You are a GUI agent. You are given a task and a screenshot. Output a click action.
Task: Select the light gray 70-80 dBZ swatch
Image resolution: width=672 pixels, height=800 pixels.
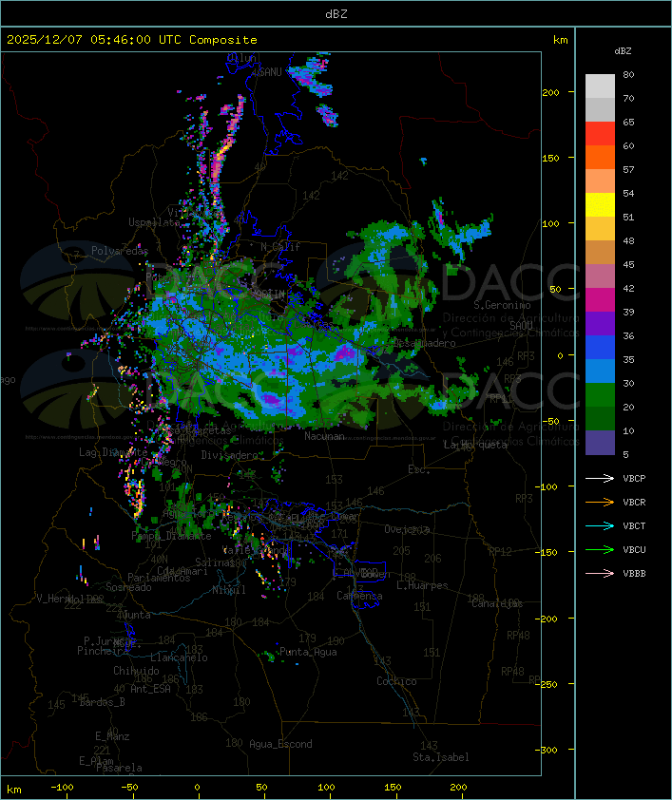point(600,86)
